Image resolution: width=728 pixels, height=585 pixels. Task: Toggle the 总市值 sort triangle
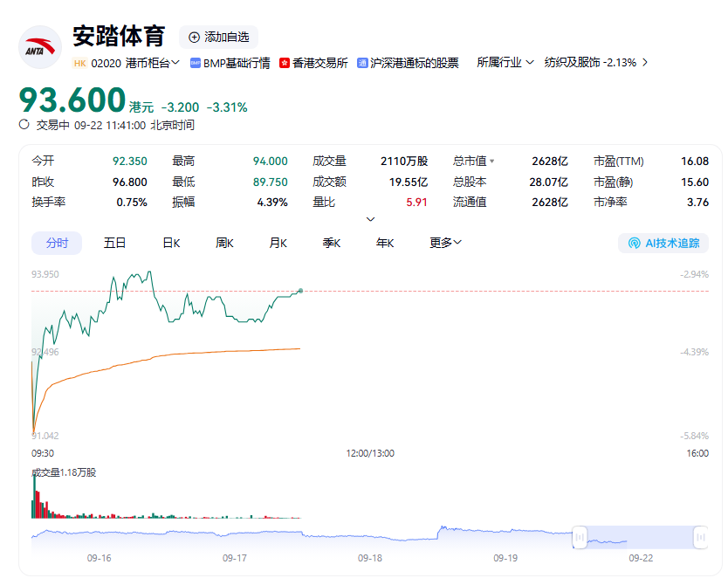[492, 162]
